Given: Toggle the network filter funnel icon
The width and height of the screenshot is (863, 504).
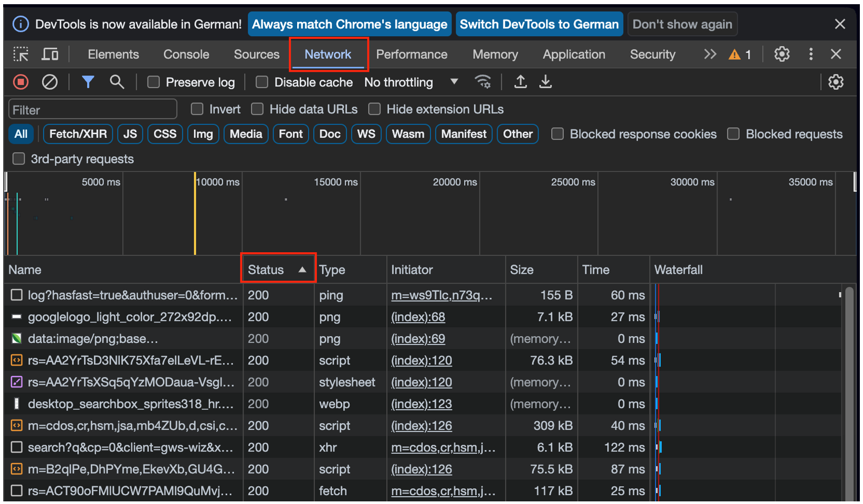Looking at the screenshot, I should [x=88, y=82].
